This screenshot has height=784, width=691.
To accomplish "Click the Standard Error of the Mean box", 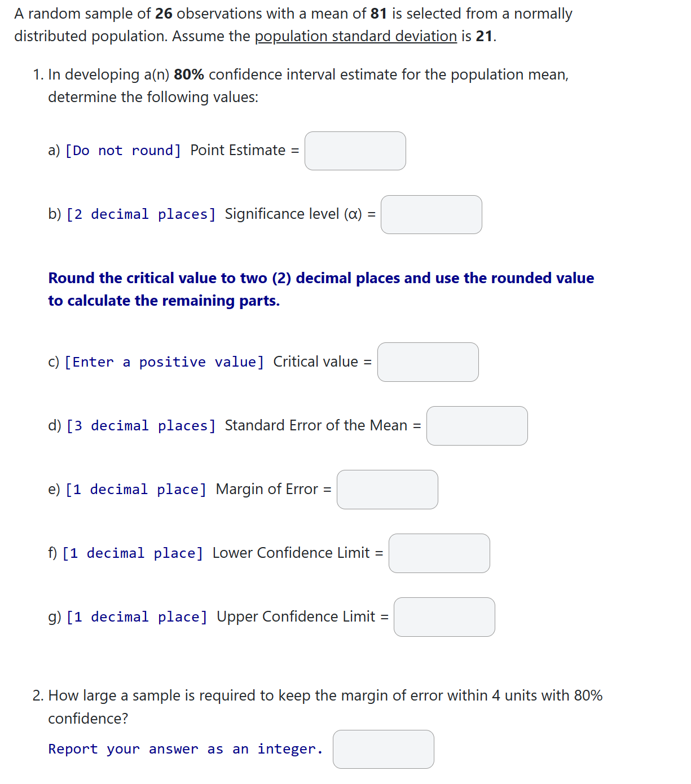I will click(x=477, y=426).
